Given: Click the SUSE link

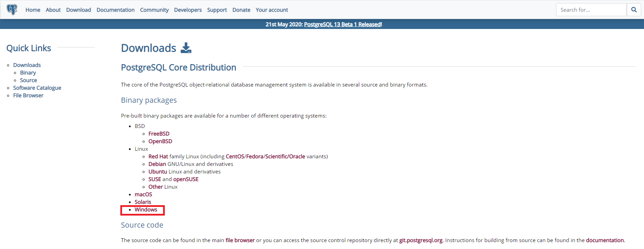Looking at the screenshot, I should (155, 179).
